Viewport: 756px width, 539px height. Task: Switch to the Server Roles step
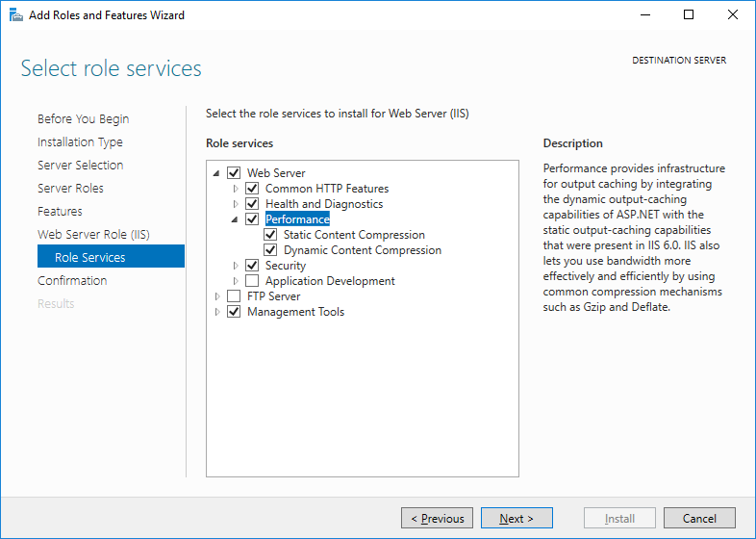pos(70,189)
